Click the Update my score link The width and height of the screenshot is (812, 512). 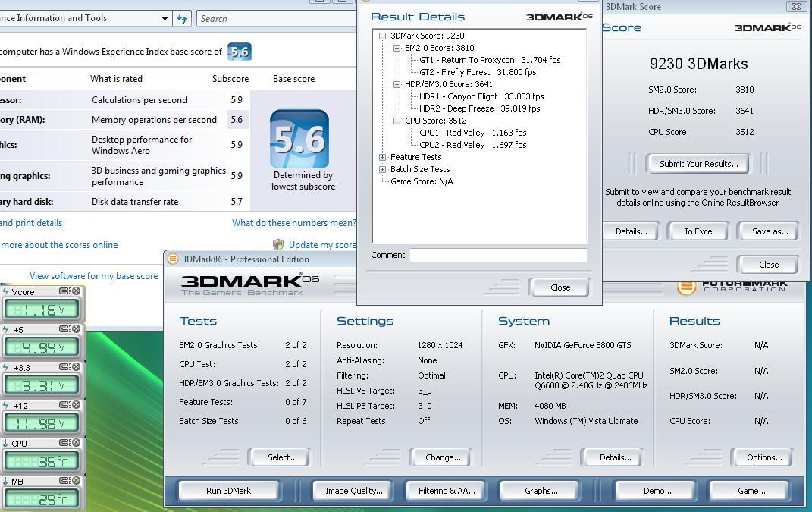point(322,244)
